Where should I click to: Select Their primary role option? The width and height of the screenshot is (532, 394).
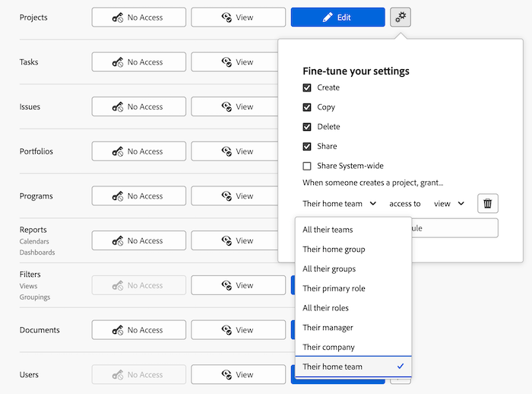334,288
